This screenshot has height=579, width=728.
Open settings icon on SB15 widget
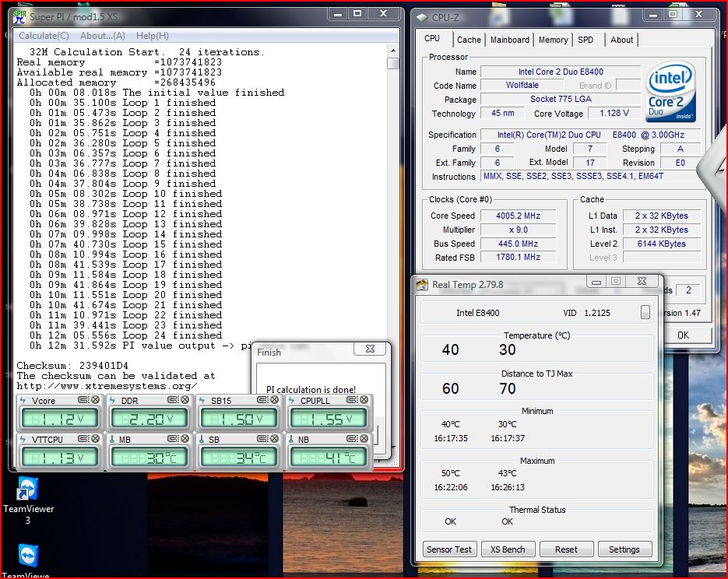coord(262,400)
